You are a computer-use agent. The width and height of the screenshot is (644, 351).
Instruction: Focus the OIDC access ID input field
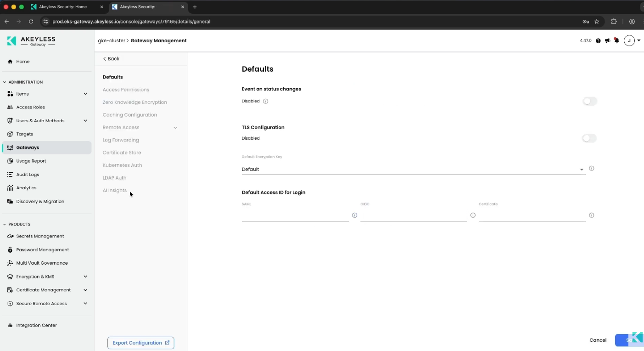[414, 215]
